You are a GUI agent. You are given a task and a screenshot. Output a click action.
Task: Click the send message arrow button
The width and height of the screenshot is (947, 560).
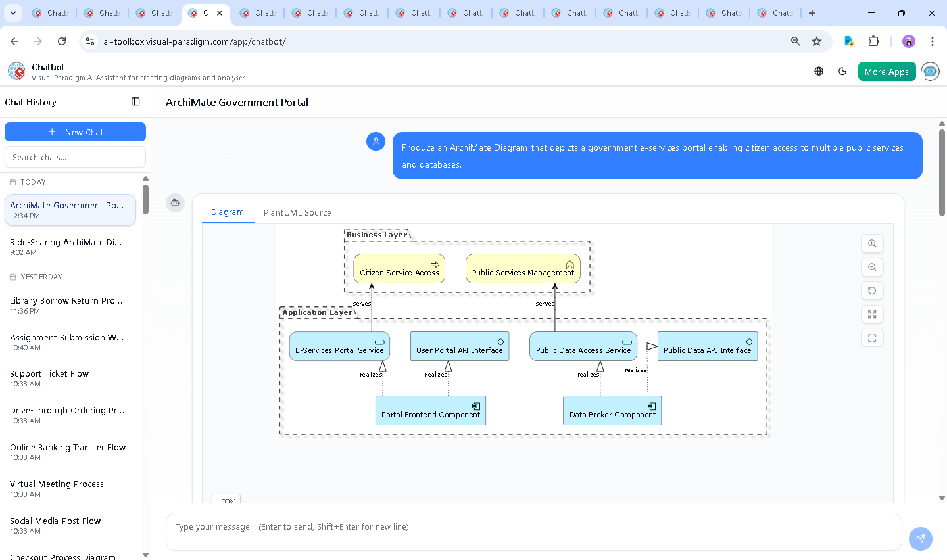(x=921, y=538)
